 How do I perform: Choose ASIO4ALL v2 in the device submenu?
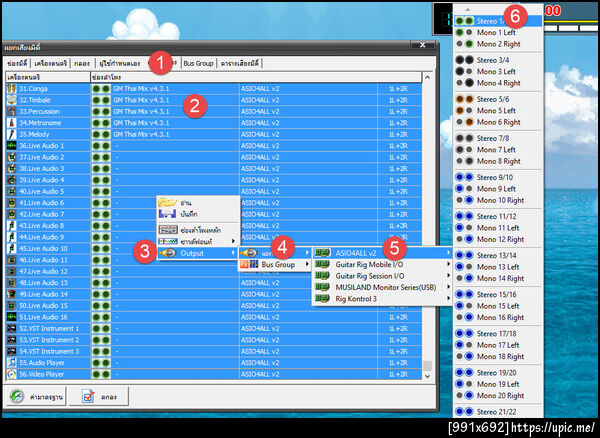click(382, 253)
